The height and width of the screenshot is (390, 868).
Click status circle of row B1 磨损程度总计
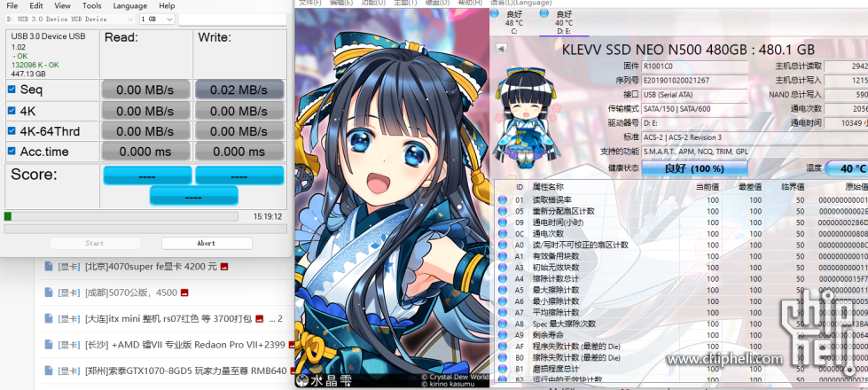tap(503, 369)
